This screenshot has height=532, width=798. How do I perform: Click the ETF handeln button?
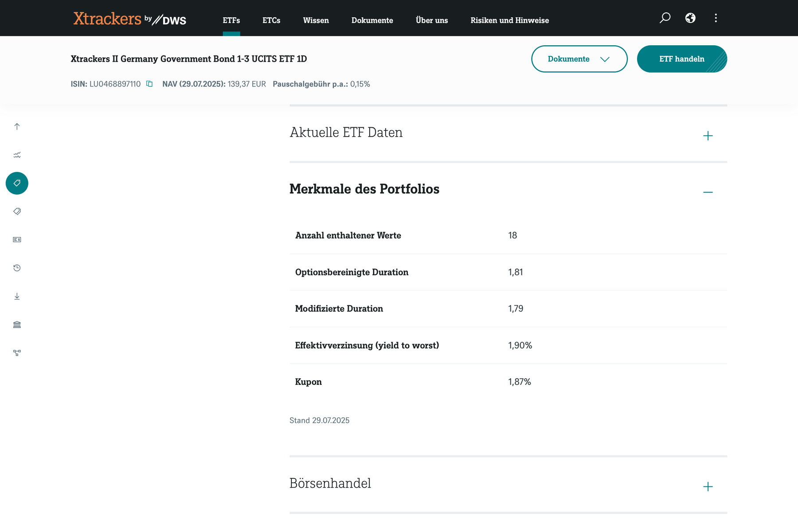[x=681, y=59]
